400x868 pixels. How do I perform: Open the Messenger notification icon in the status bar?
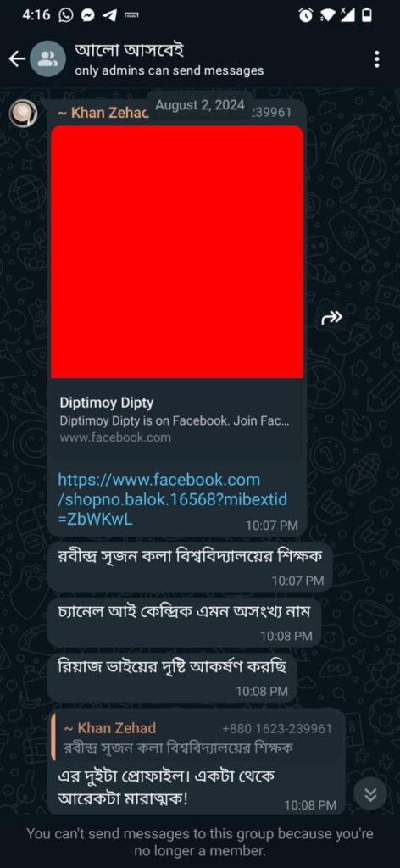(87, 16)
